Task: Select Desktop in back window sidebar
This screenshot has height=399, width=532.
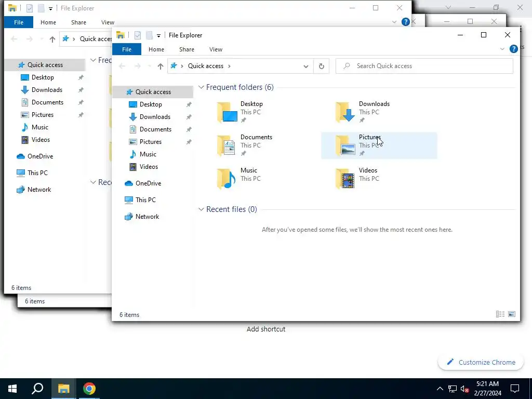Action: pos(43,77)
